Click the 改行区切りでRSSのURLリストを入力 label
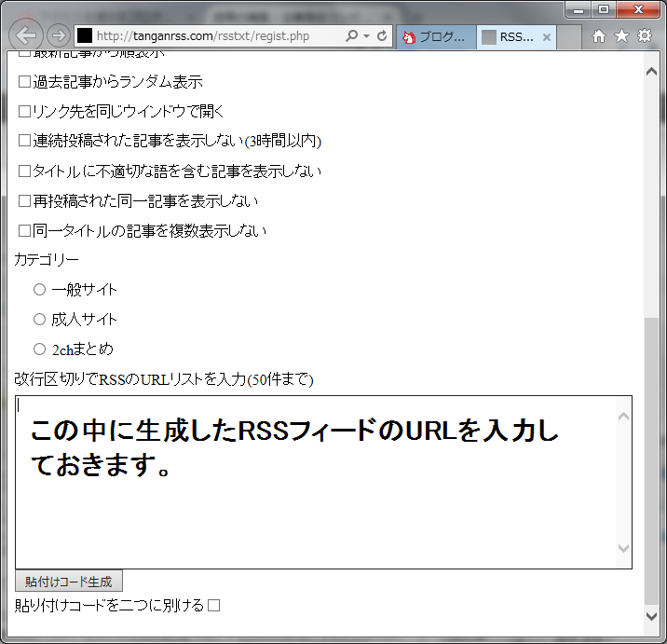The image size is (667, 644). pos(164,379)
